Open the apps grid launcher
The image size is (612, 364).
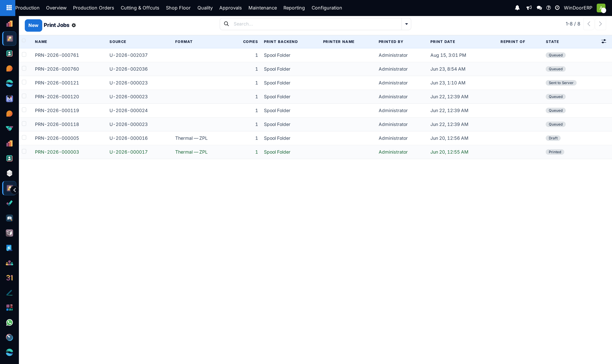pos(9,8)
